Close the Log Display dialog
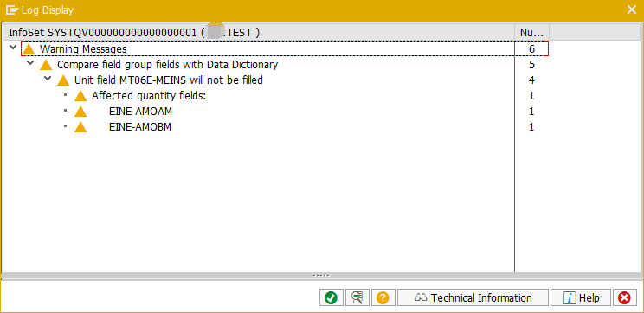The height and width of the screenshot is (313, 644). pos(632,10)
